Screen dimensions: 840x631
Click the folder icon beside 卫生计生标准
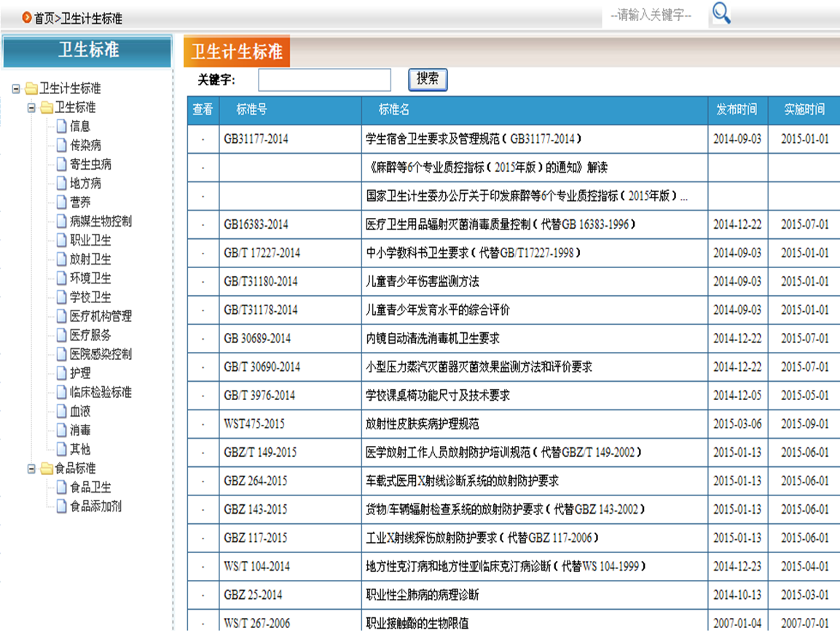pyautogui.click(x=32, y=88)
